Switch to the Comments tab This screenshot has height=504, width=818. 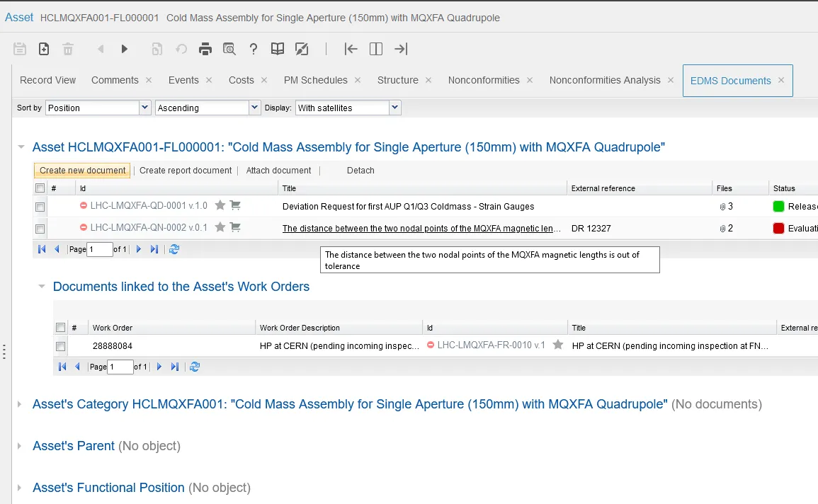tap(115, 80)
